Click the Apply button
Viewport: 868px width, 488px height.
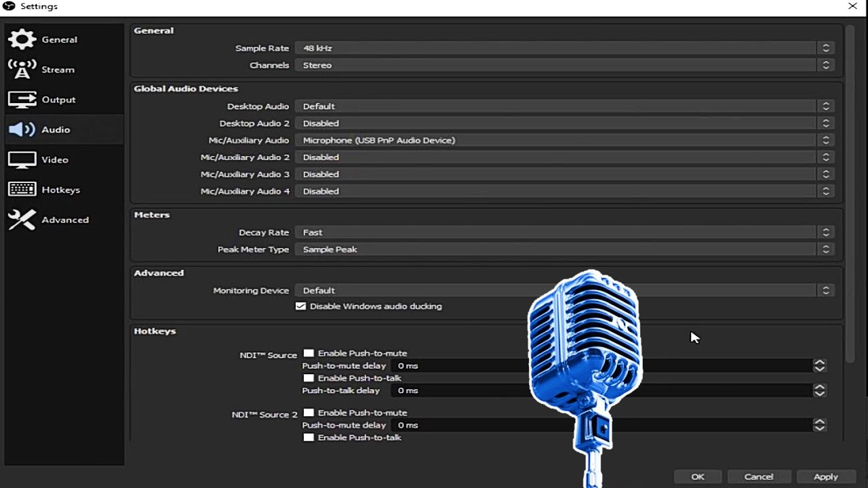(x=825, y=476)
